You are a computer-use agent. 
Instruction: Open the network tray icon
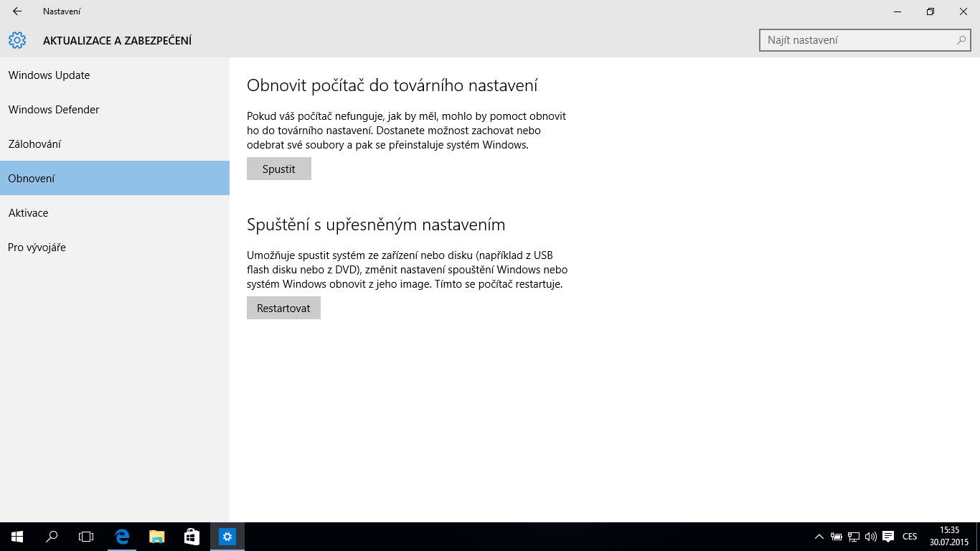click(x=854, y=537)
